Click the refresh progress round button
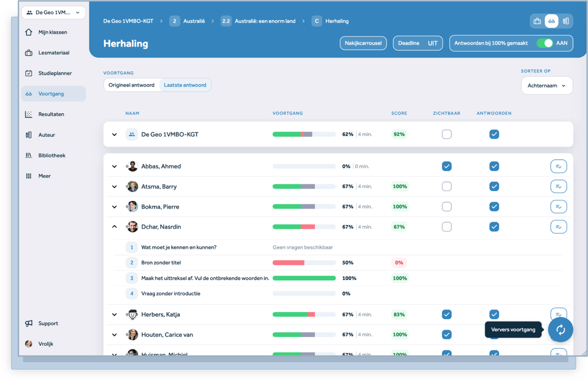Viewport: 588px width, 383px height. (561, 330)
